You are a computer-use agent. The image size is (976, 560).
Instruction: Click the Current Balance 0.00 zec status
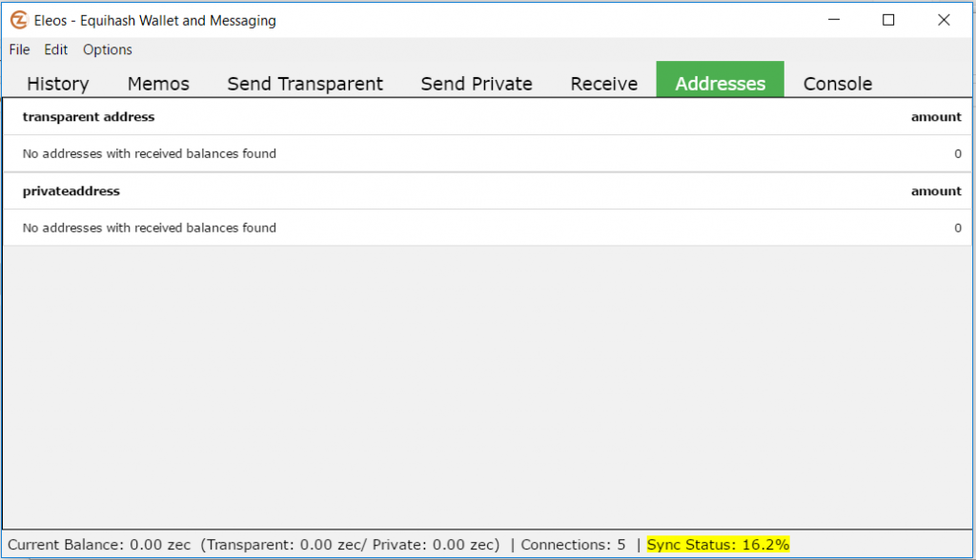99,545
